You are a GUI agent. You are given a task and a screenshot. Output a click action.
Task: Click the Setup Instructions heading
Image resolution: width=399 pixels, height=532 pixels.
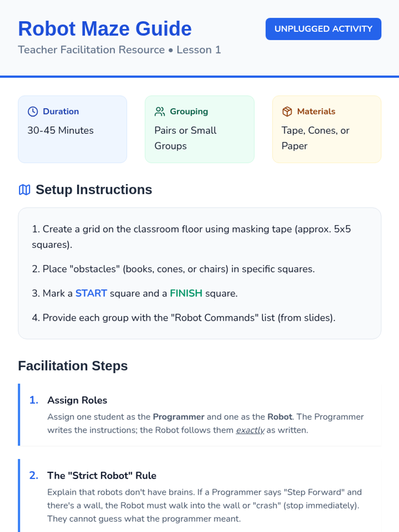(94, 190)
